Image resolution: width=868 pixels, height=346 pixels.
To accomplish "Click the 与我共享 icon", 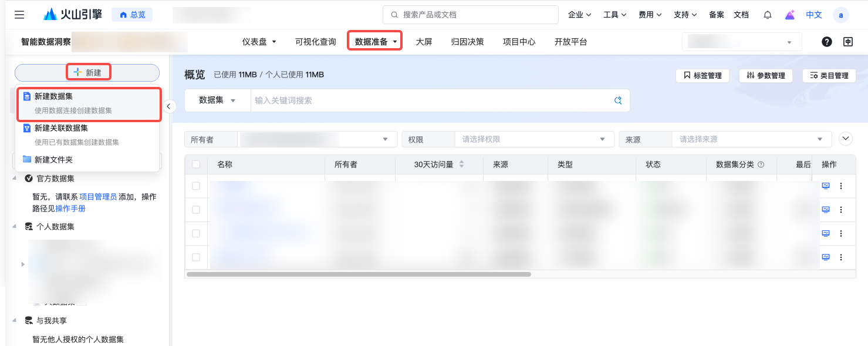I will point(29,321).
